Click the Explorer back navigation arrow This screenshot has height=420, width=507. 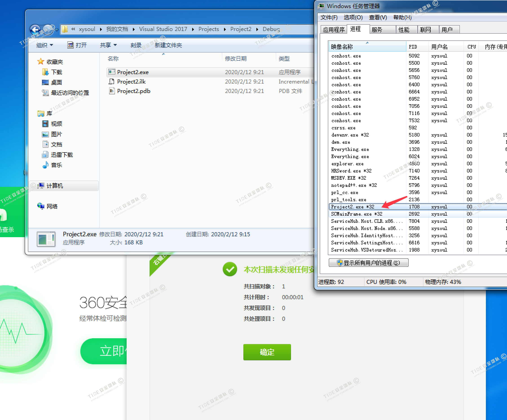[x=35, y=30]
